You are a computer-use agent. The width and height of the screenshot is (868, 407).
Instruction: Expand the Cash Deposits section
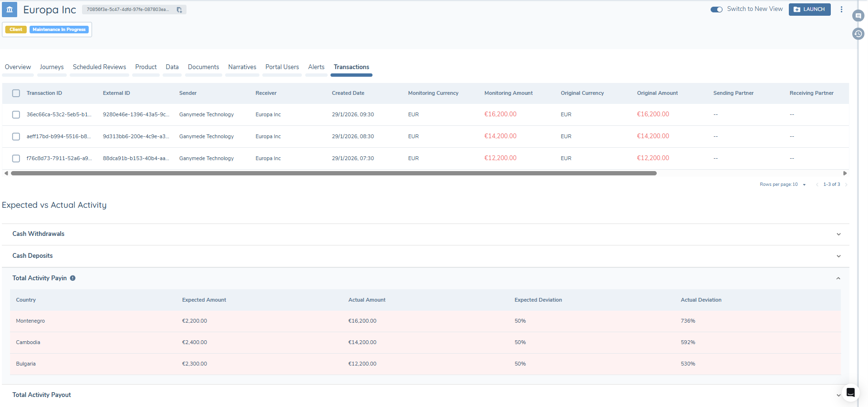coord(838,256)
